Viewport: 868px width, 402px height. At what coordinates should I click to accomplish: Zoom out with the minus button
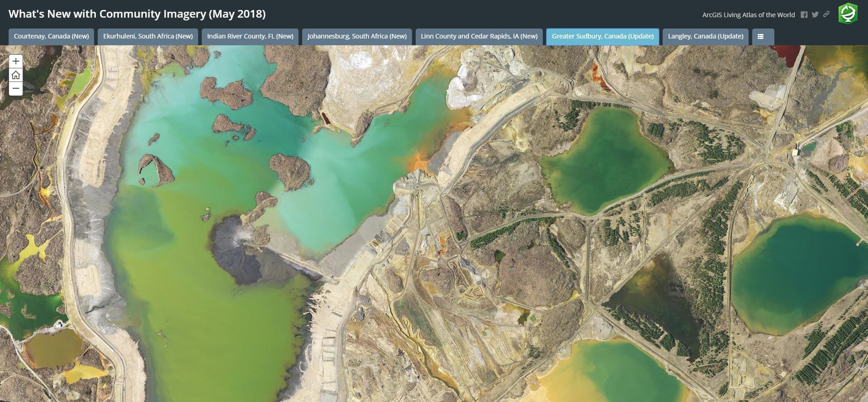tap(16, 89)
